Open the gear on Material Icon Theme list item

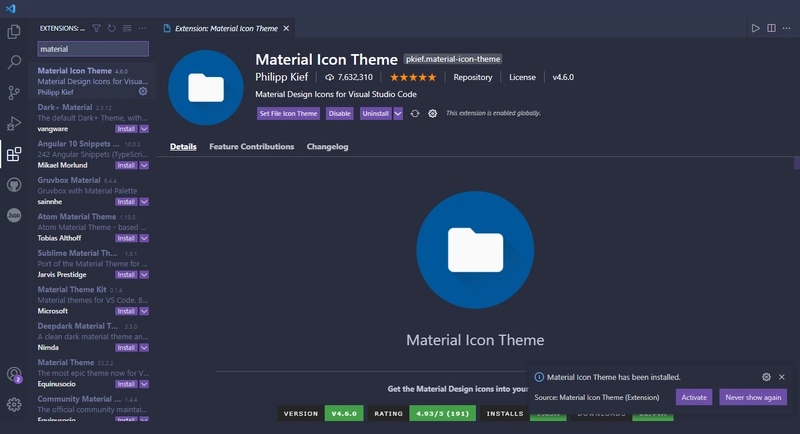pos(143,91)
